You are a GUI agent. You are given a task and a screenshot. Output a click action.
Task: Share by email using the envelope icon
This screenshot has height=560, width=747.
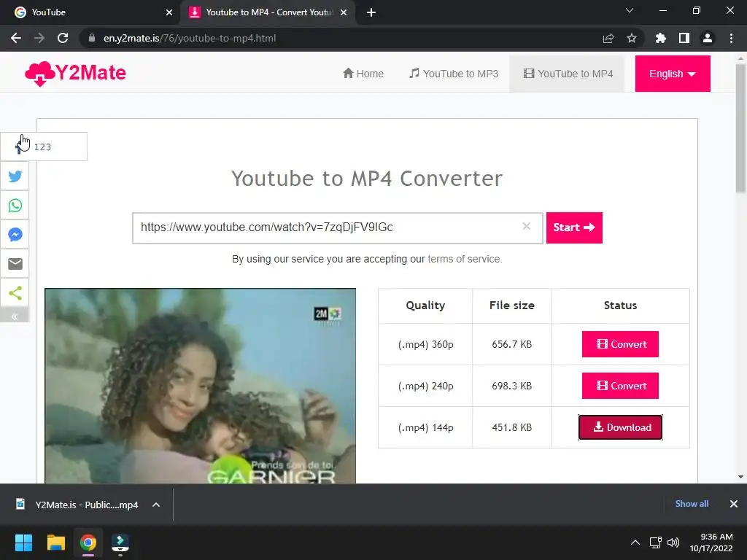[15, 263]
